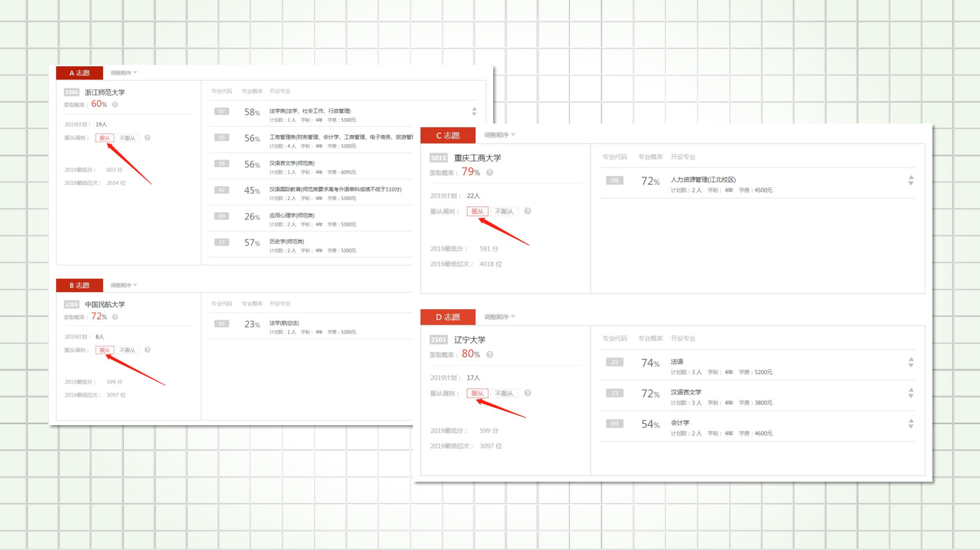Expand 调整顺序 dropdown next to C志愿

tap(499, 135)
